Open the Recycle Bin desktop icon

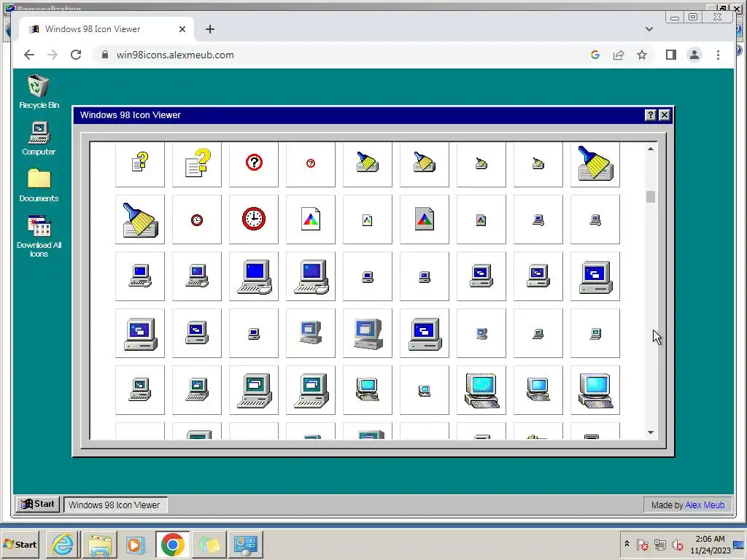pyautogui.click(x=39, y=92)
